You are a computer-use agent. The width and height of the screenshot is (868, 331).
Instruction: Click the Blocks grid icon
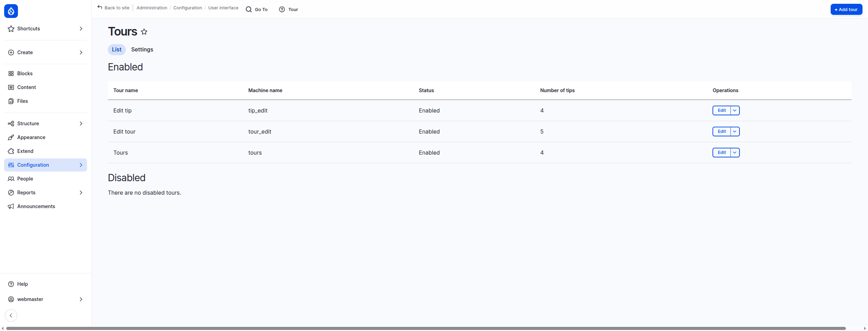(x=11, y=74)
